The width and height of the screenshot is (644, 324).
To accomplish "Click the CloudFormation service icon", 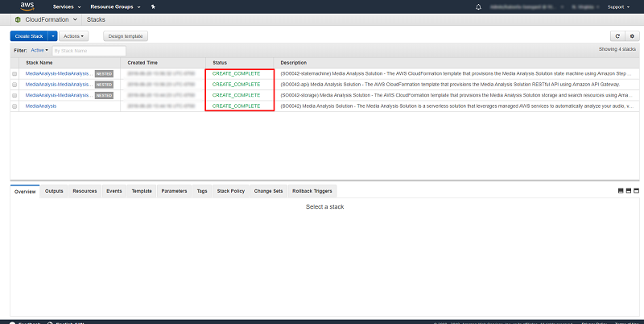I will coord(18,19).
